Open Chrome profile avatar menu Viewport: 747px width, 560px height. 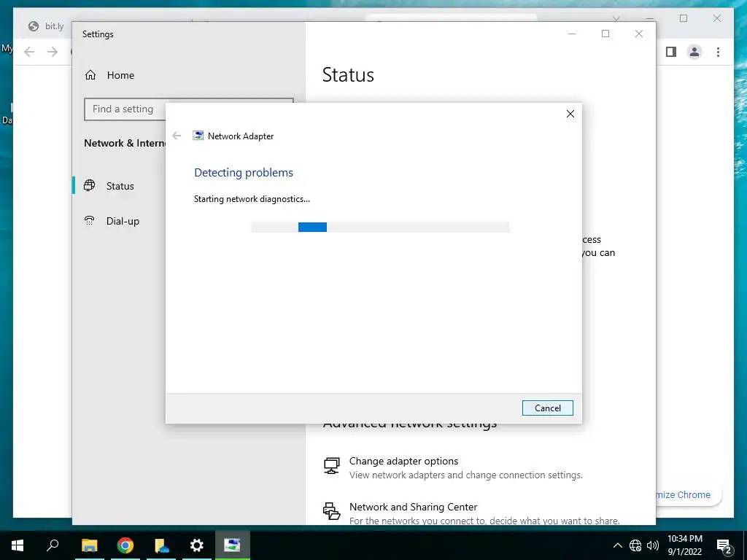coord(694,52)
